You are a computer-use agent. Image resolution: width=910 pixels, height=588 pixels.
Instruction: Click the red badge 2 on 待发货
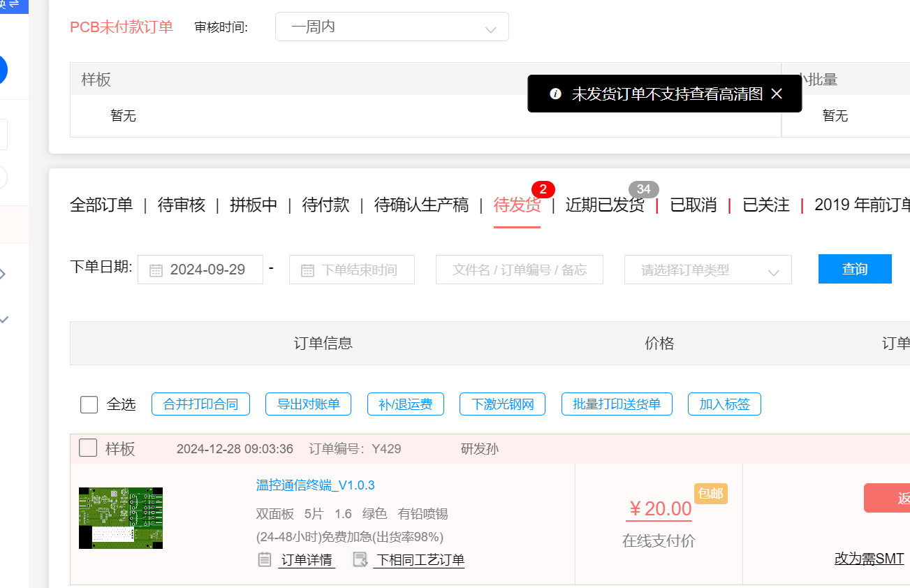543,189
